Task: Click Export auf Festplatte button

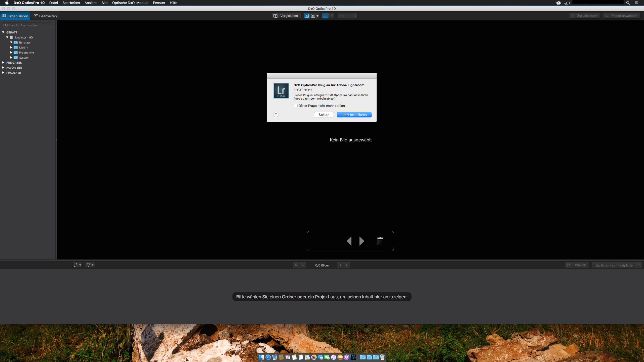Action: point(614,265)
